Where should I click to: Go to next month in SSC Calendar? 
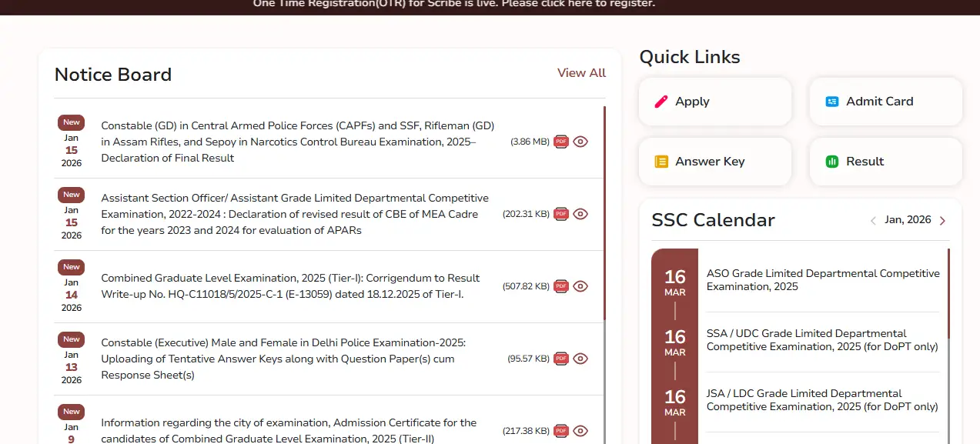point(942,220)
